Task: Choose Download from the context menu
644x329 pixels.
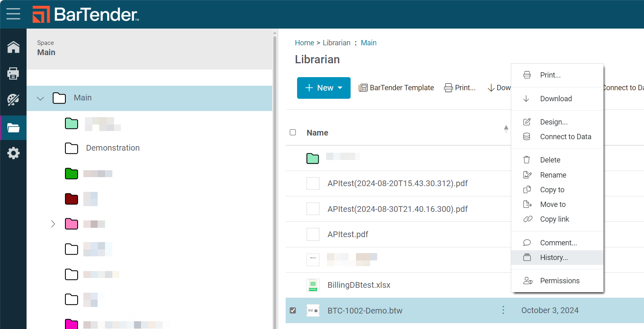Action: pyautogui.click(x=557, y=99)
